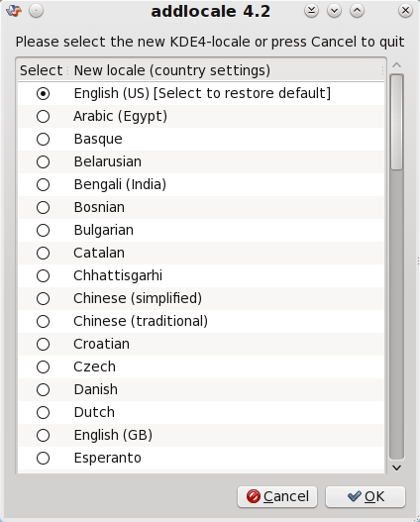The width and height of the screenshot is (420, 522).
Task: Choose the Chinese (simplified) radio button
Action: coord(43,298)
